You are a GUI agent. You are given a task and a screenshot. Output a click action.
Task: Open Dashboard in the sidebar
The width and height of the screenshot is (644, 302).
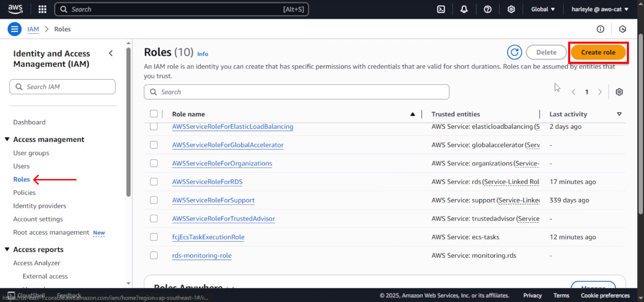(29, 122)
